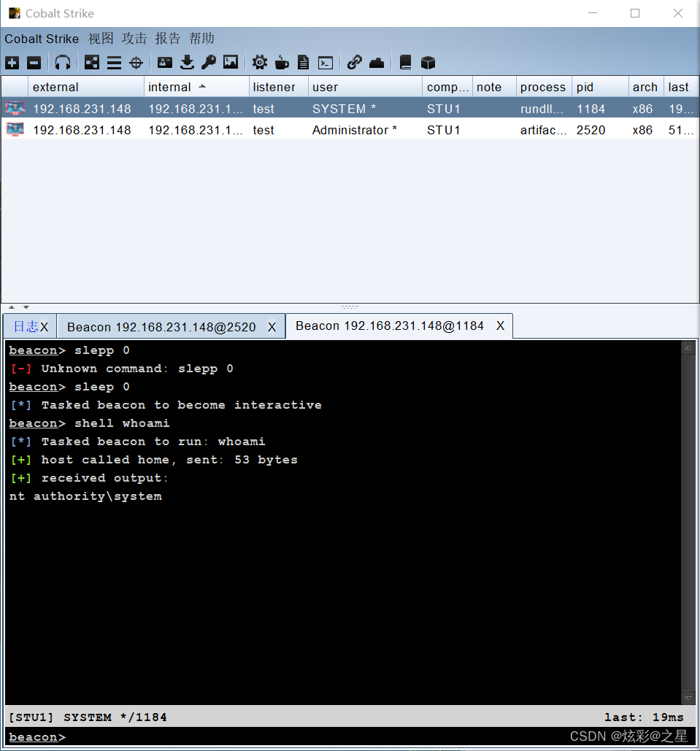This screenshot has height=751, width=700.
Task: Sort by the arch column header
Action: (646, 87)
